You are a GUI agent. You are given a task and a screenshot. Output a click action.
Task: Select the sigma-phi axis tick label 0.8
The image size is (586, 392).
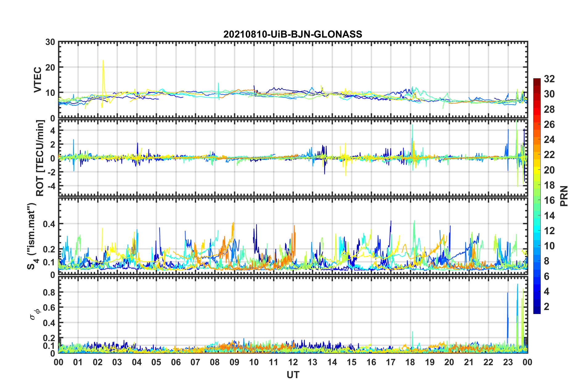[49, 292]
